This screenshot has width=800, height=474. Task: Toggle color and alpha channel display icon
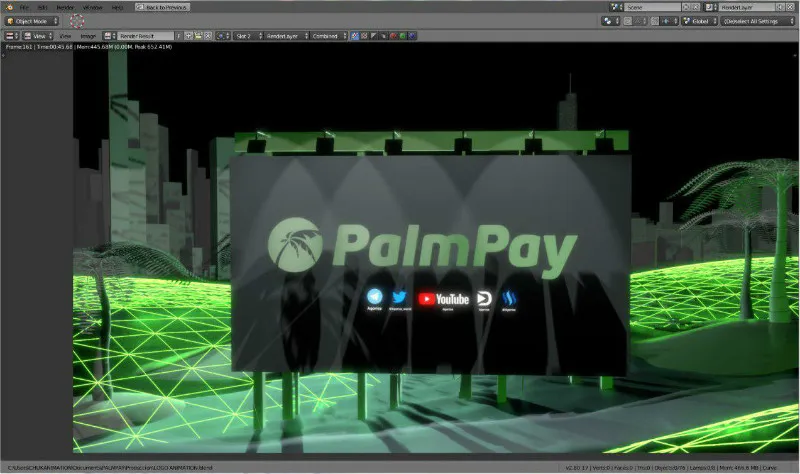(355, 36)
